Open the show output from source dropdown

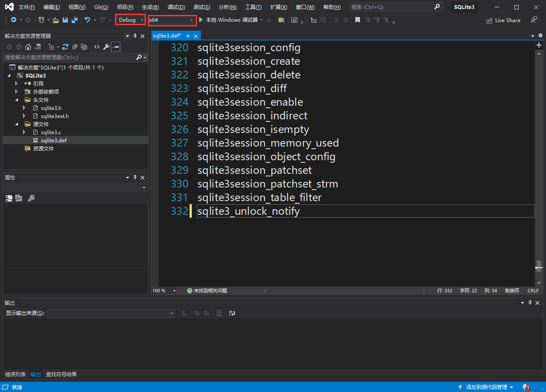pyautogui.click(x=111, y=313)
